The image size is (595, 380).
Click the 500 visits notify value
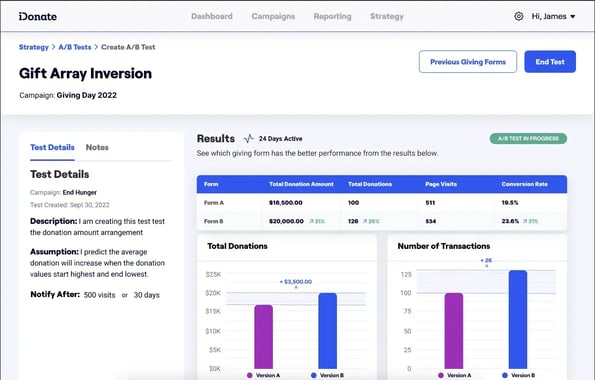click(x=99, y=295)
